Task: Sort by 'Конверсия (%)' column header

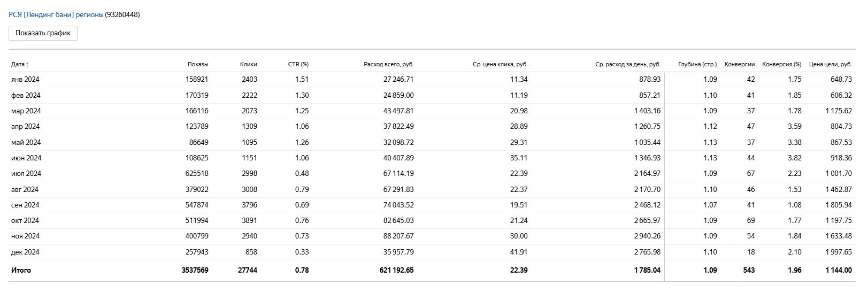Action: (x=782, y=64)
